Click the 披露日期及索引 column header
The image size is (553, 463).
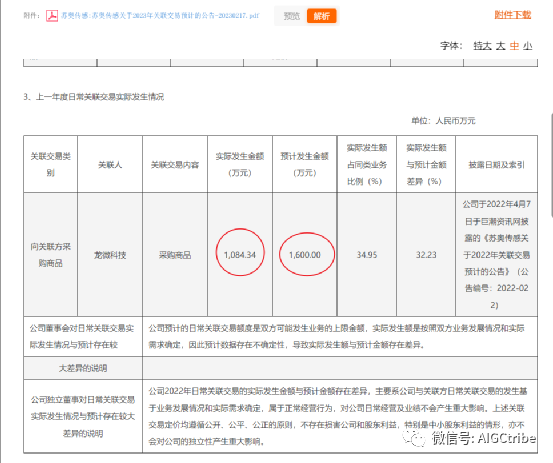click(x=496, y=164)
